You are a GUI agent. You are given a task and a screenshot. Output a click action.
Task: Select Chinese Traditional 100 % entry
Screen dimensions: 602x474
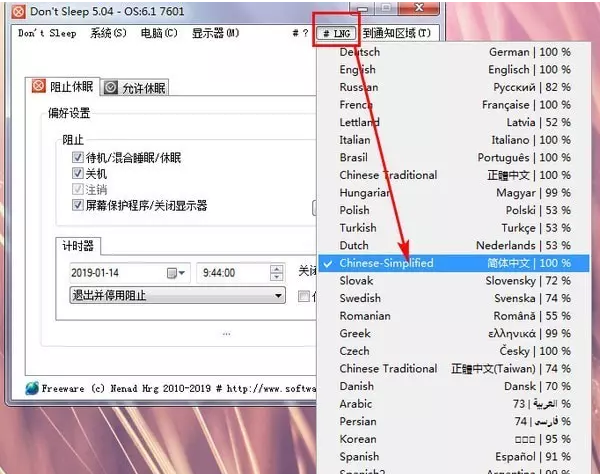[454, 175]
